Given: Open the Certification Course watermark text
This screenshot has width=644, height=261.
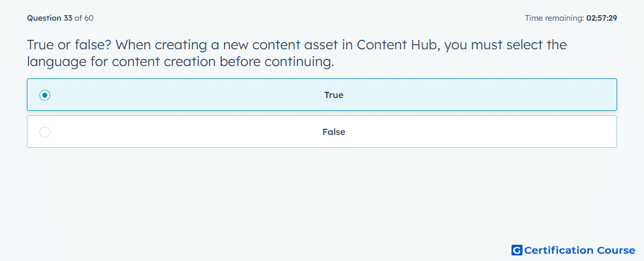Looking at the screenshot, I should 580,250.
